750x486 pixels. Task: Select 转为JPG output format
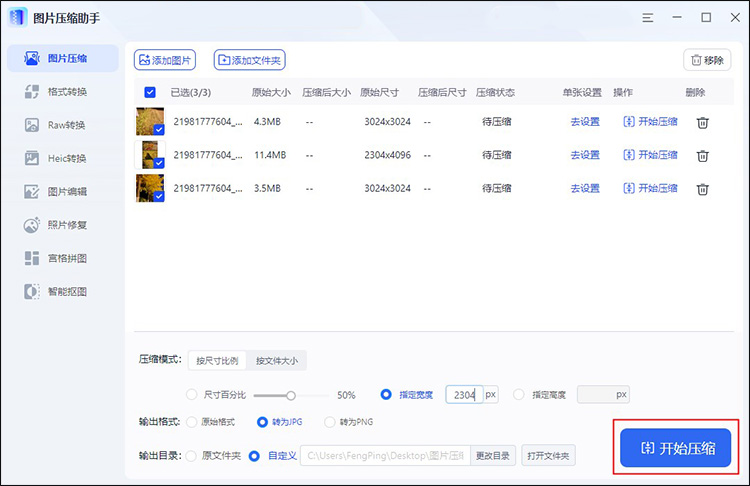[x=262, y=422]
